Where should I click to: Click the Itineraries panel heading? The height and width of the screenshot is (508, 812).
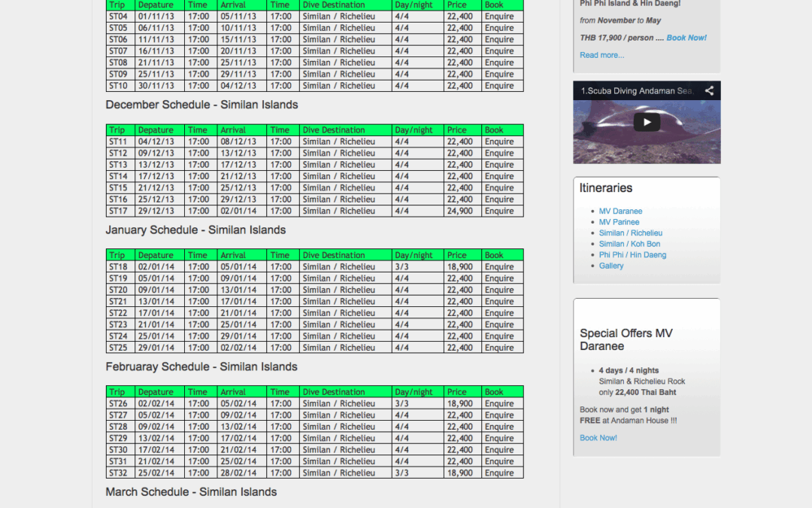606,188
